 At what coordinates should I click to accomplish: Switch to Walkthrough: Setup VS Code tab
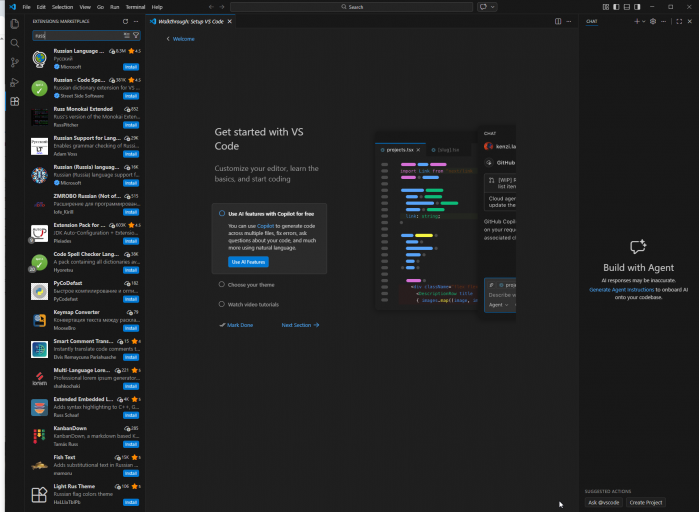(190, 21)
